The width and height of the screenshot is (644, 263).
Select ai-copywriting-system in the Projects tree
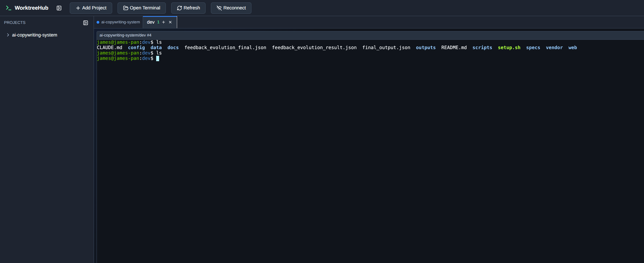tap(35, 35)
